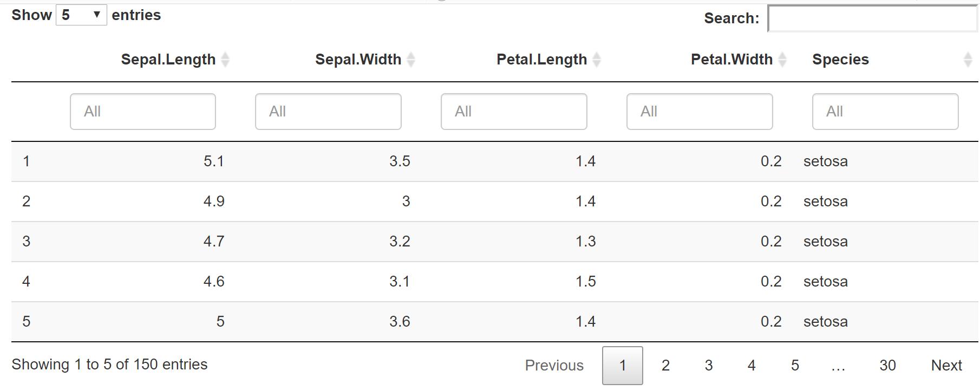The height and width of the screenshot is (390, 980).
Task: Sort table by Sepal.Length arrows icon
Action: [x=225, y=60]
